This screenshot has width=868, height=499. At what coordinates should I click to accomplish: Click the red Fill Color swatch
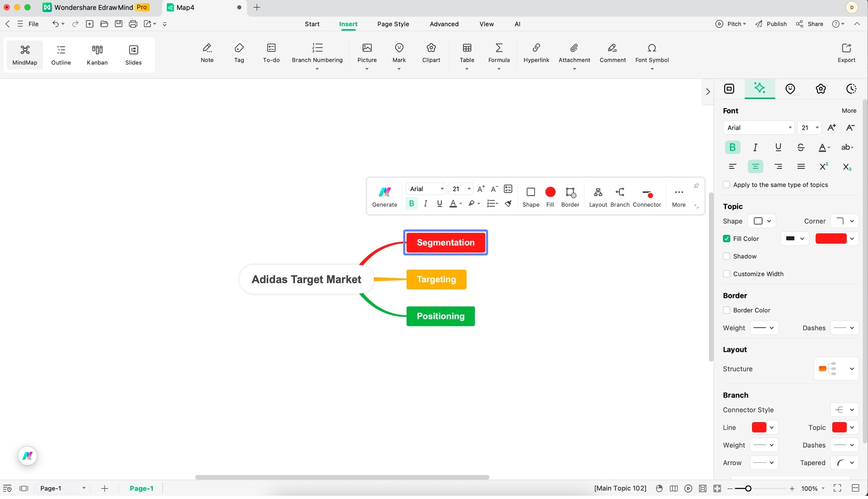click(x=831, y=239)
